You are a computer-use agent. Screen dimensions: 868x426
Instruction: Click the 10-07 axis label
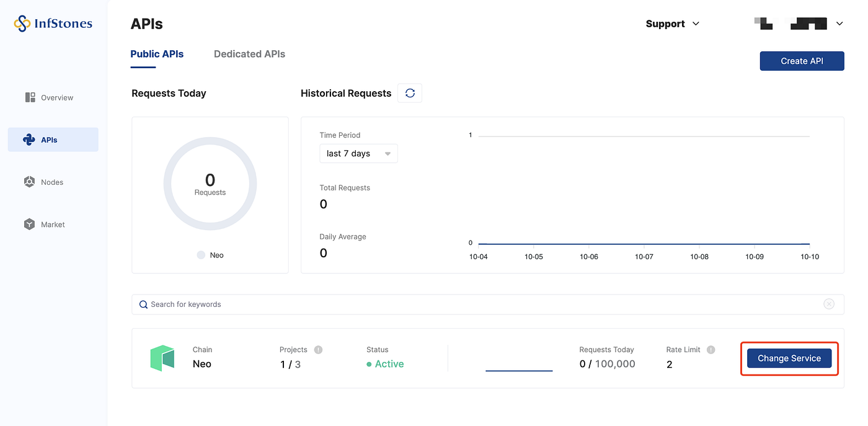click(644, 257)
